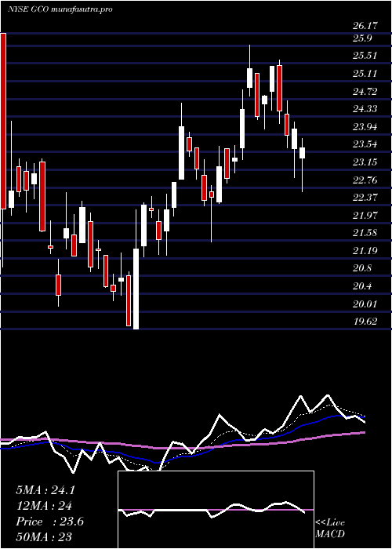Image resolution: width=392 pixels, height=549 pixels.
Task: Select the 25.51 price axis label
Action: click(x=365, y=56)
